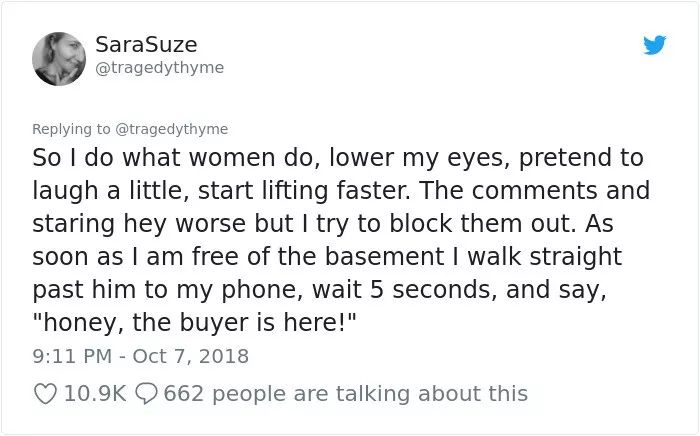Open '662 people are talking about this'
700x436 pixels.
pyautogui.click(x=346, y=394)
